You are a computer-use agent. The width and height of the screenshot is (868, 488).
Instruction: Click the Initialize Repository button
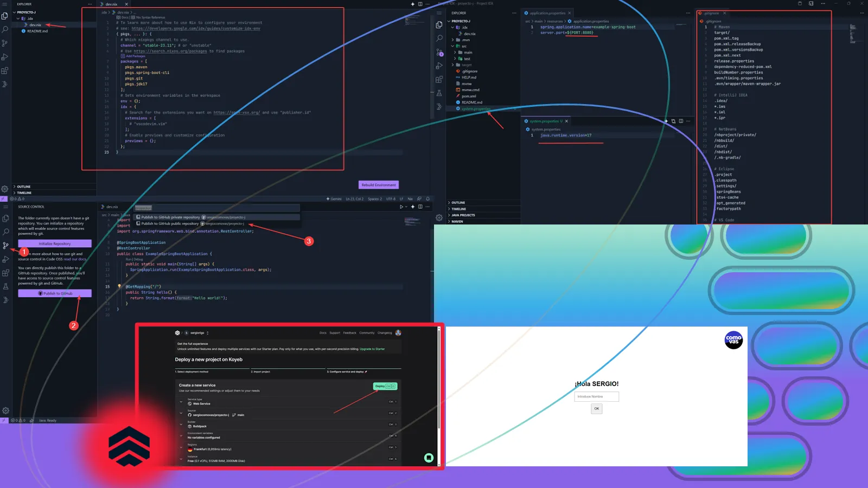55,243
